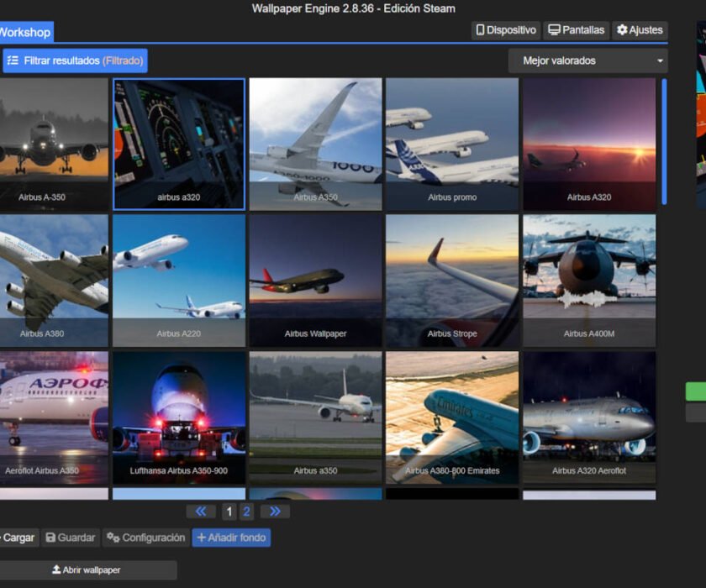This screenshot has width=706, height=588.
Task: Open the Dispositivo mobile device panel
Action: (506, 30)
